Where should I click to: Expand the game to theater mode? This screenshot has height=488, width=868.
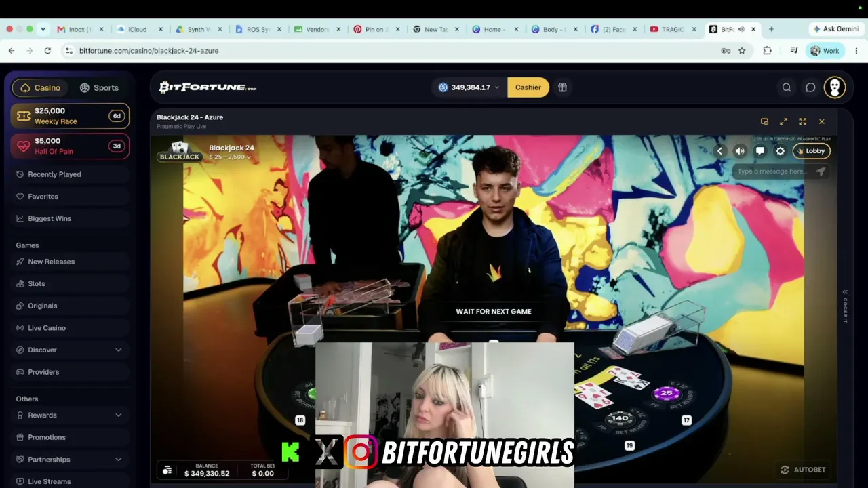tap(783, 121)
